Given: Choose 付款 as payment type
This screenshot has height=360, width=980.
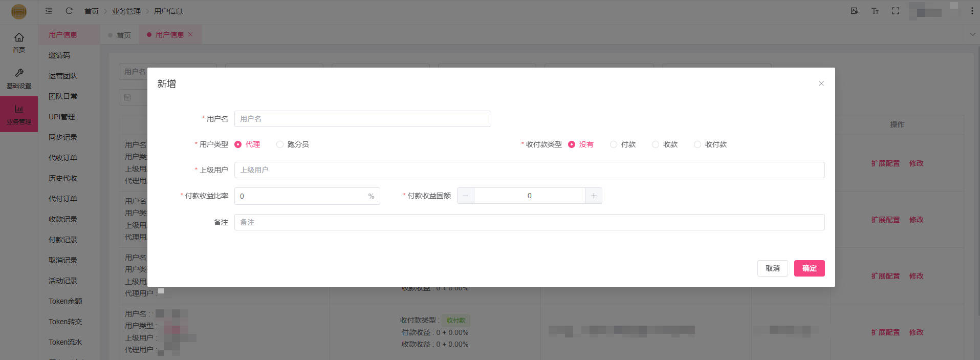Looking at the screenshot, I should (614, 144).
